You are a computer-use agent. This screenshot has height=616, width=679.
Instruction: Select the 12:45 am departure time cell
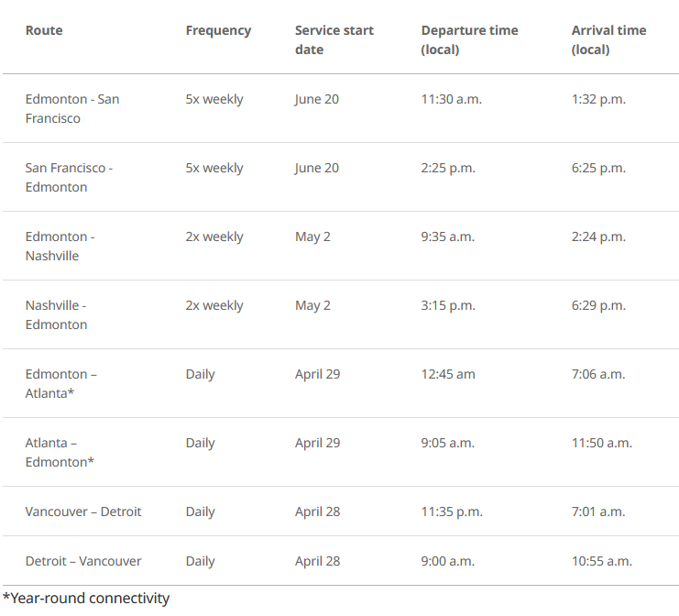click(x=447, y=374)
